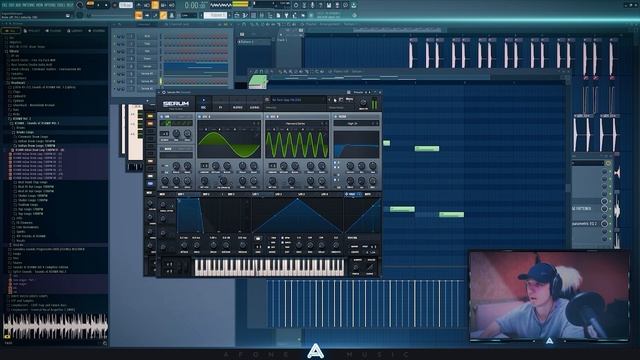Click the transport record button
640x360 pixels.
pos(115,5)
